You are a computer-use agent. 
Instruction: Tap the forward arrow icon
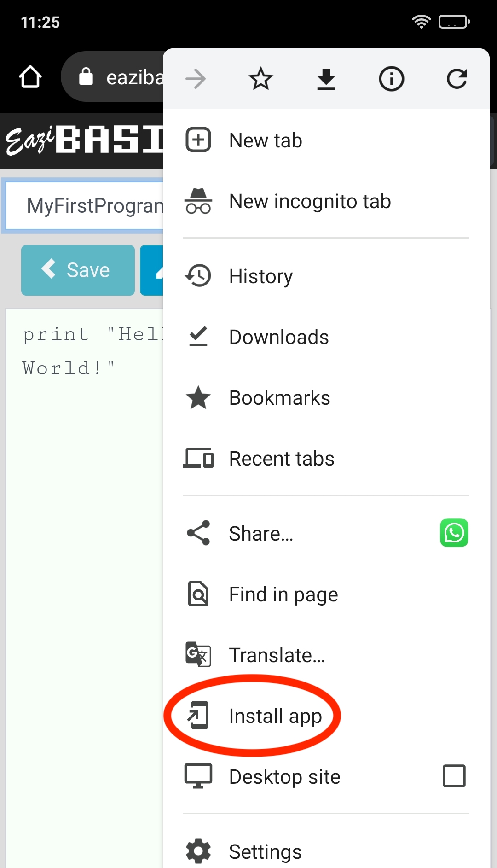(196, 79)
